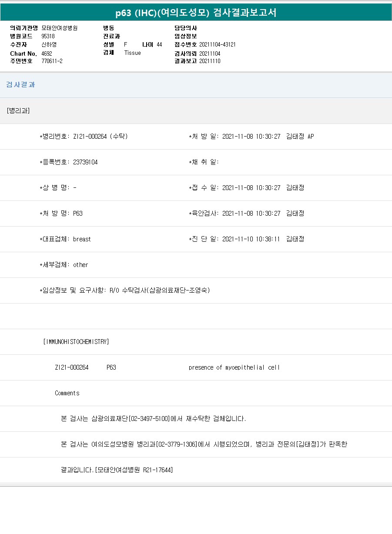This screenshot has width=392, height=534.
Task: Select the prescription date '*처 방 일: 2021-11-08 10:30:27 김태정 AP'
Action: point(251,137)
